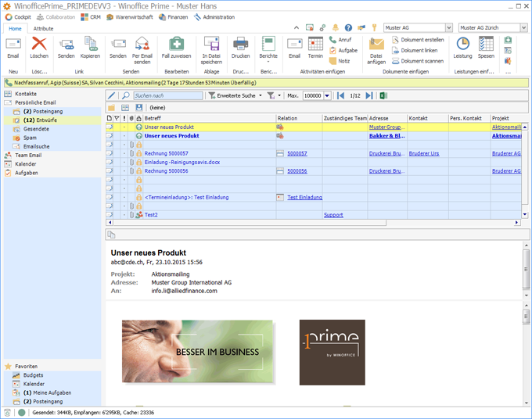
Task: Click the Kopieren link icon
Action: click(x=90, y=44)
